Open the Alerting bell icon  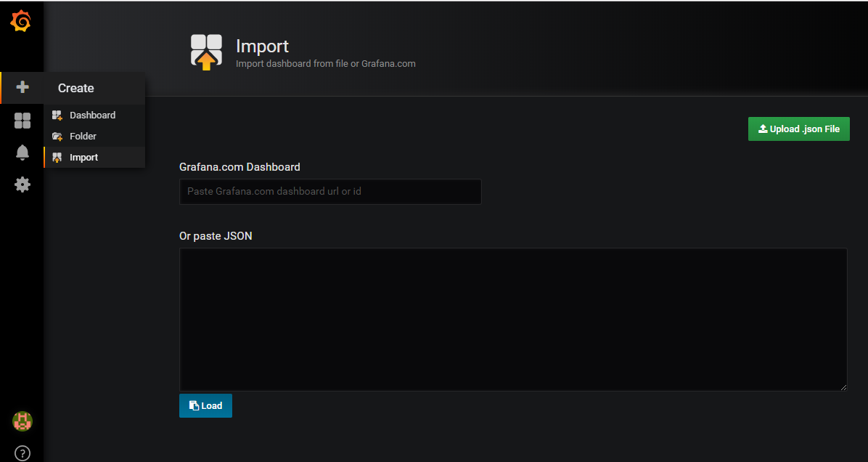click(x=22, y=153)
